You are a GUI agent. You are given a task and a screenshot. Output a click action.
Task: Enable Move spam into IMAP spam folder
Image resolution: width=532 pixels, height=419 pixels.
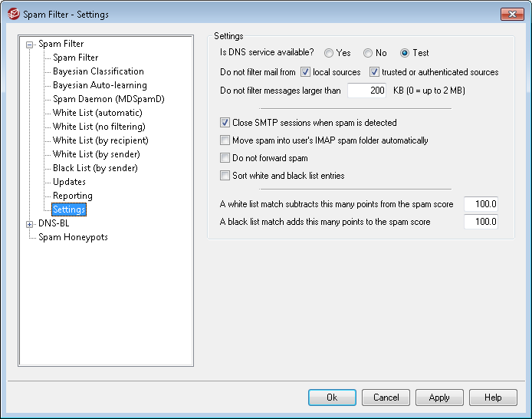(225, 140)
